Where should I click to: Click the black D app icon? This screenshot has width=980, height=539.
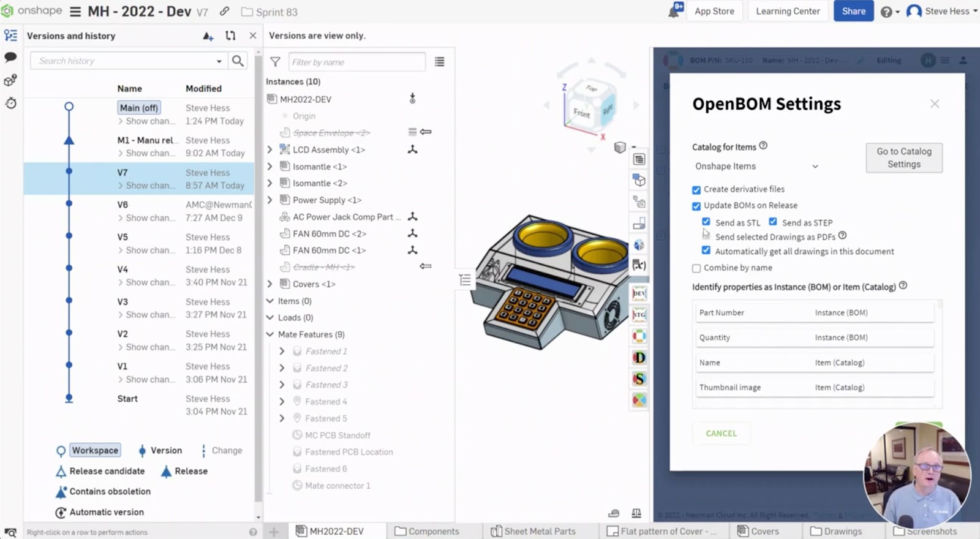coord(639,358)
